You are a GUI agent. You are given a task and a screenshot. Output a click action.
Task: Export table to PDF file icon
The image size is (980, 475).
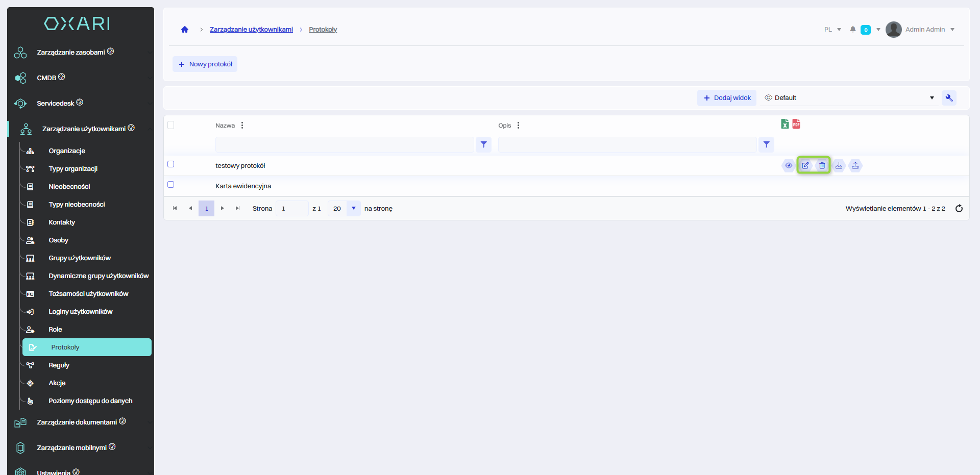[x=796, y=124]
